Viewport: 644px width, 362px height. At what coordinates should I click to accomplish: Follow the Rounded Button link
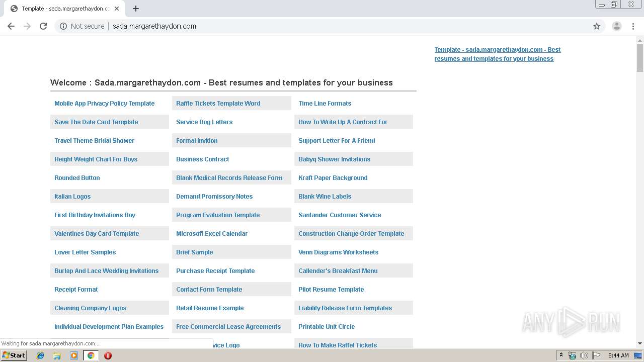(77, 177)
